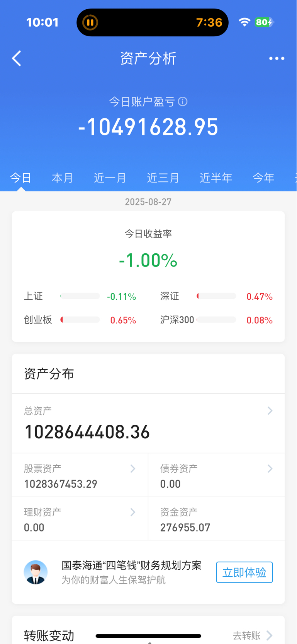Tap the chevron beside 去转账
Viewport: 297px width, 644px height.
coord(270,635)
